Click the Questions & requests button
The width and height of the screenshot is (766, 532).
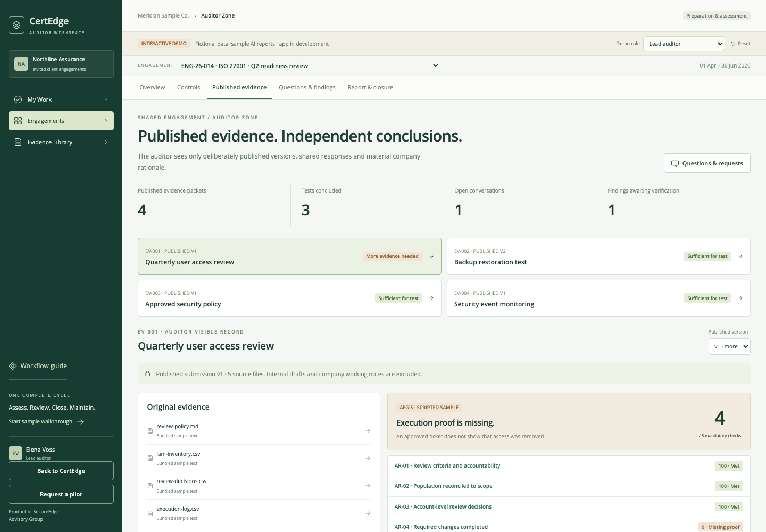(707, 163)
